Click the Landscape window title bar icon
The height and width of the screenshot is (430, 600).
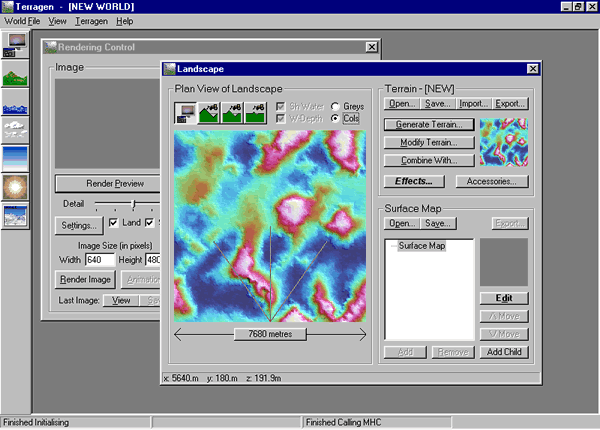point(169,69)
